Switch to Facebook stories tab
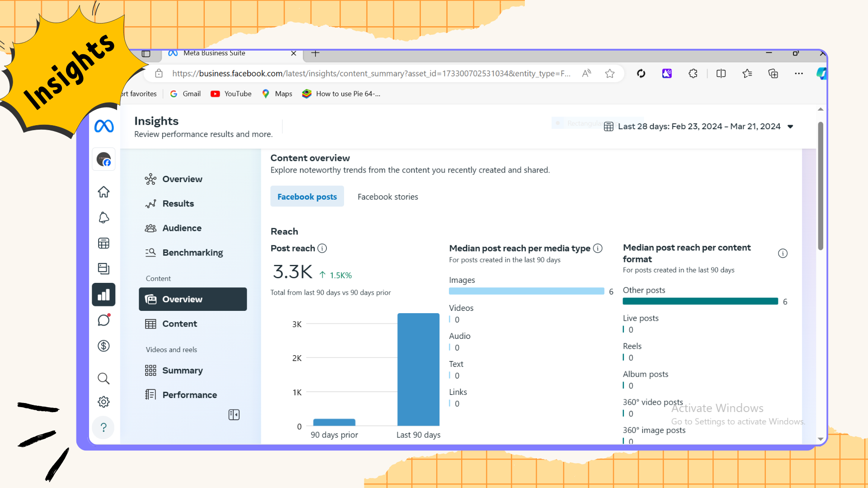 [387, 197]
